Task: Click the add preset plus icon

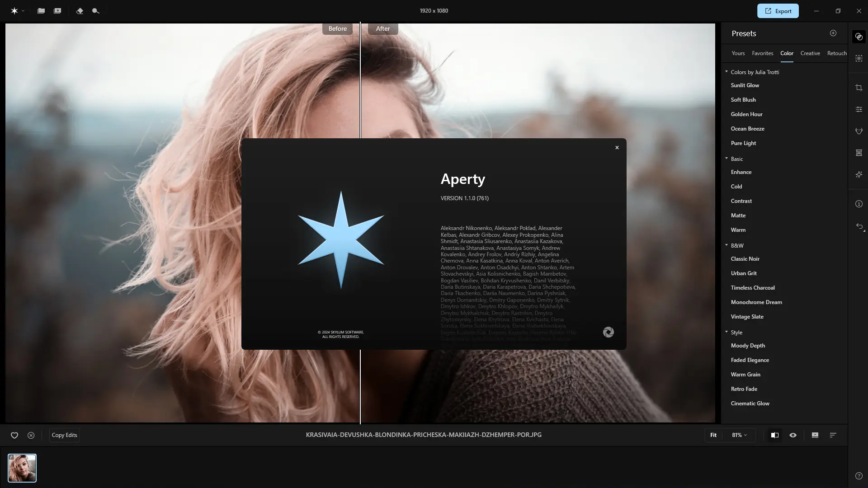Action: 833,33
